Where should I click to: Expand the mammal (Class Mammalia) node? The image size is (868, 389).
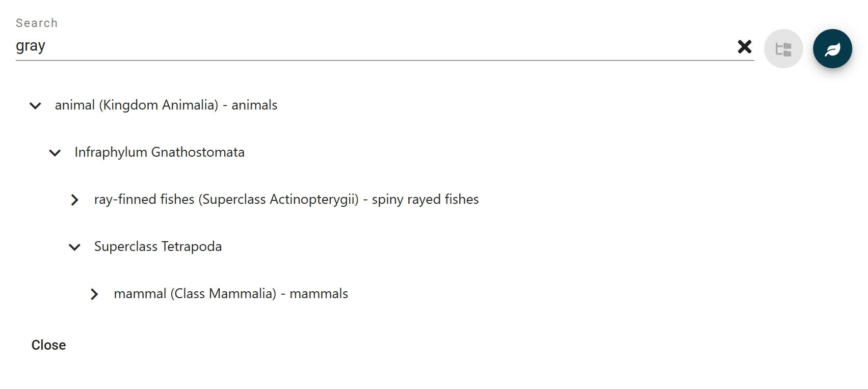point(94,294)
